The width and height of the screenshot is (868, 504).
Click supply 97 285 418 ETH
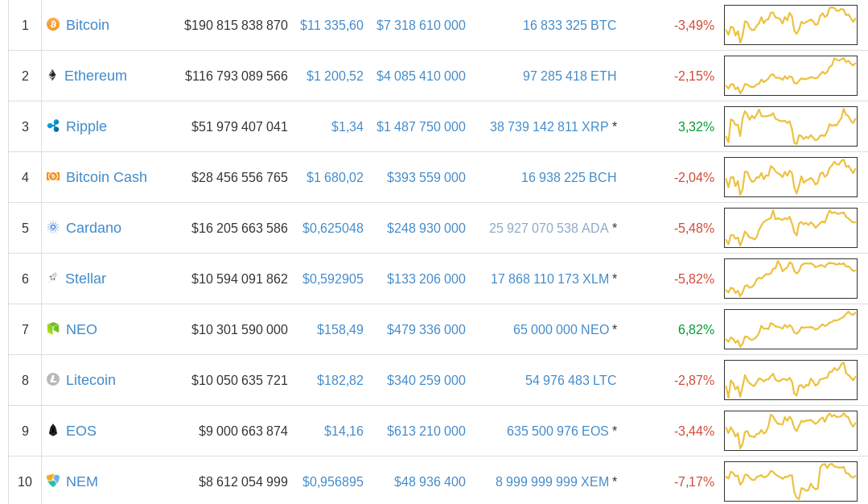570,76
